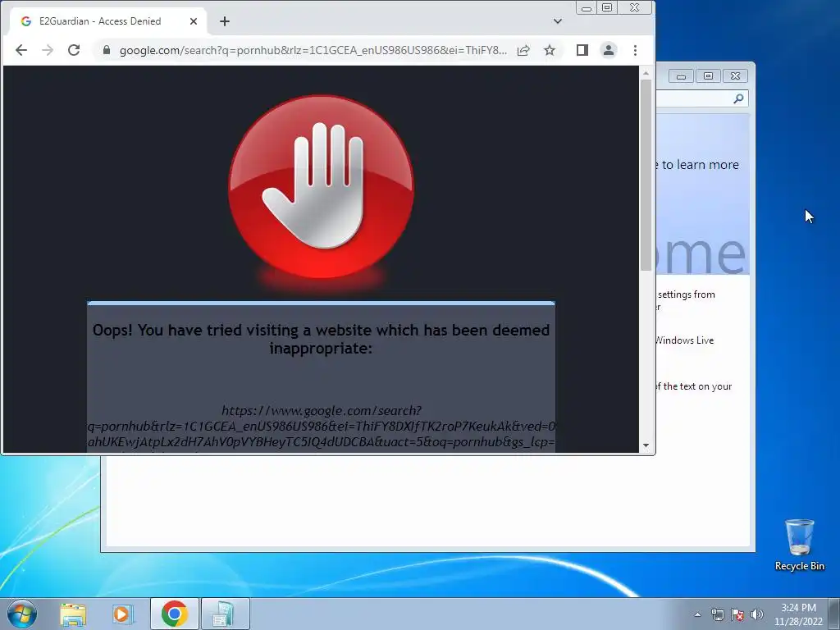Open the Recycle Bin desktop icon
Screen dimensions: 840x630
(799, 545)
